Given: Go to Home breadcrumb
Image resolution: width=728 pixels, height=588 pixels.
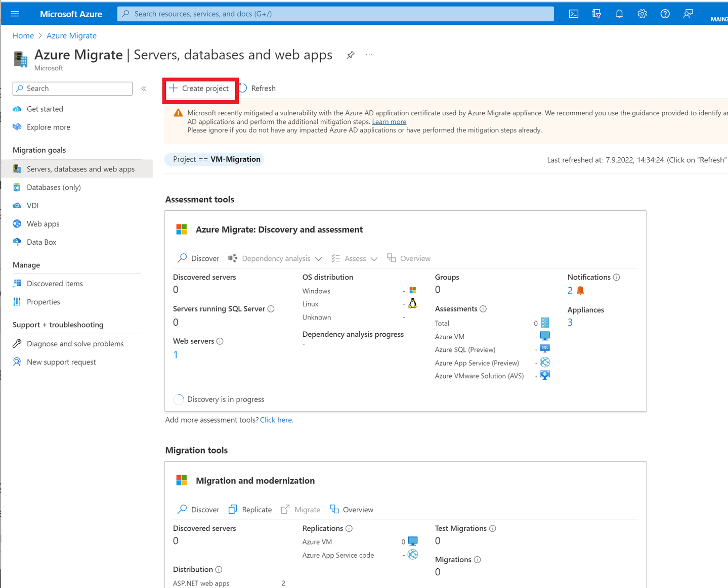Looking at the screenshot, I should click(x=23, y=35).
